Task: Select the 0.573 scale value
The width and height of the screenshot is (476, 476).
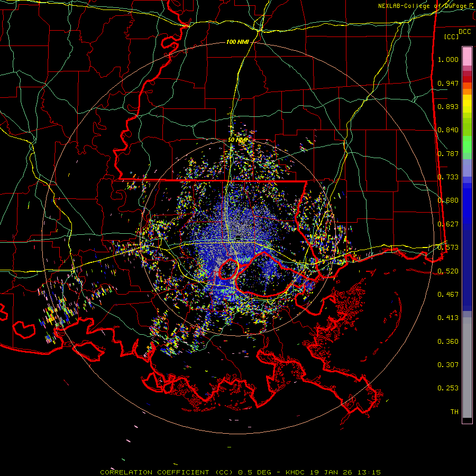Action: (448, 248)
